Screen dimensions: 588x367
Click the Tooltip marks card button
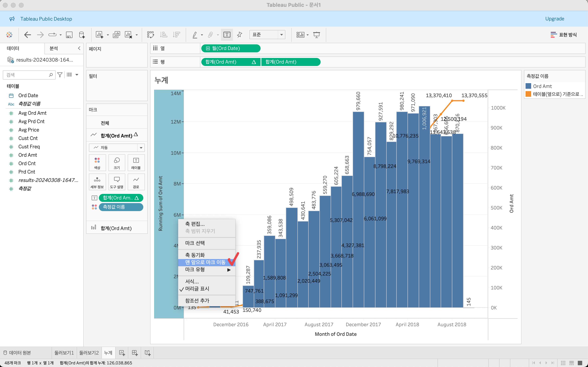pyautogui.click(x=117, y=182)
